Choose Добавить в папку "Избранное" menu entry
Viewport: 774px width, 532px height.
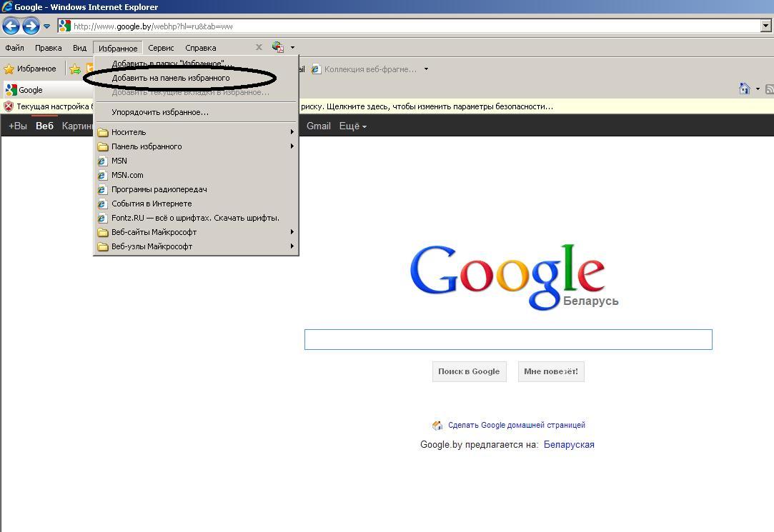tap(196, 63)
